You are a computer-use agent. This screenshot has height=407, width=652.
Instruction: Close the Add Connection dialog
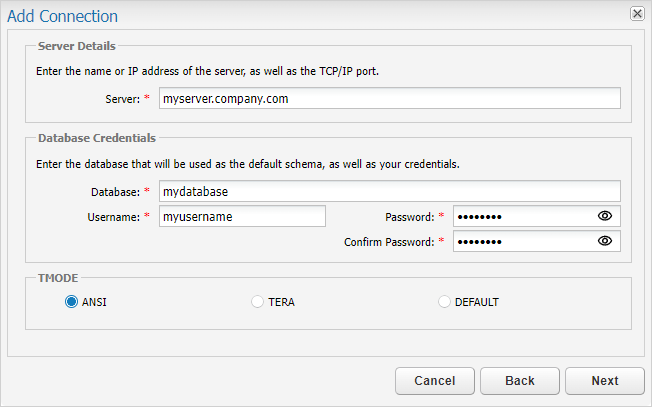pyautogui.click(x=637, y=14)
